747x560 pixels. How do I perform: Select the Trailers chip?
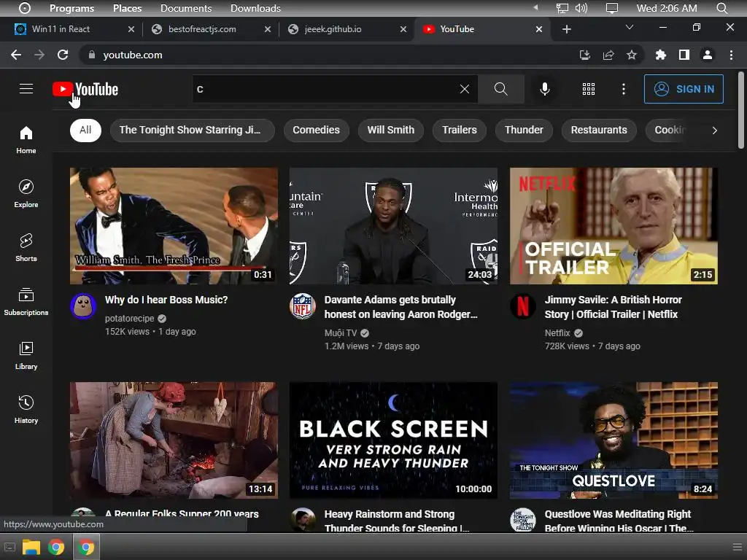click(x=460, y=130)
